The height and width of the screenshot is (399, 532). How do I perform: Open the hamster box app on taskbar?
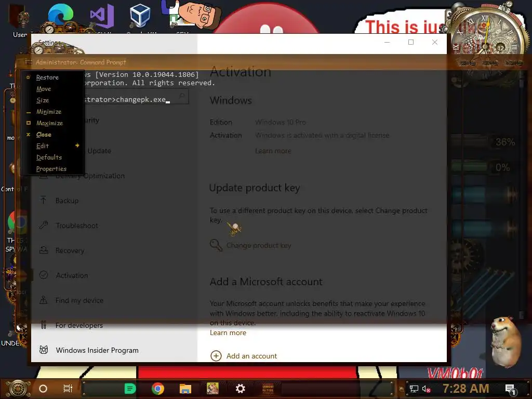[212, 389]
